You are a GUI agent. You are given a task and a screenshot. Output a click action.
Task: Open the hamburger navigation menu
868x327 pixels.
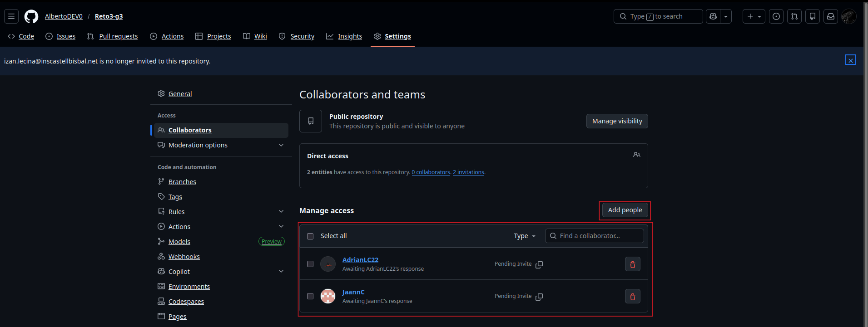pos(11,17)
